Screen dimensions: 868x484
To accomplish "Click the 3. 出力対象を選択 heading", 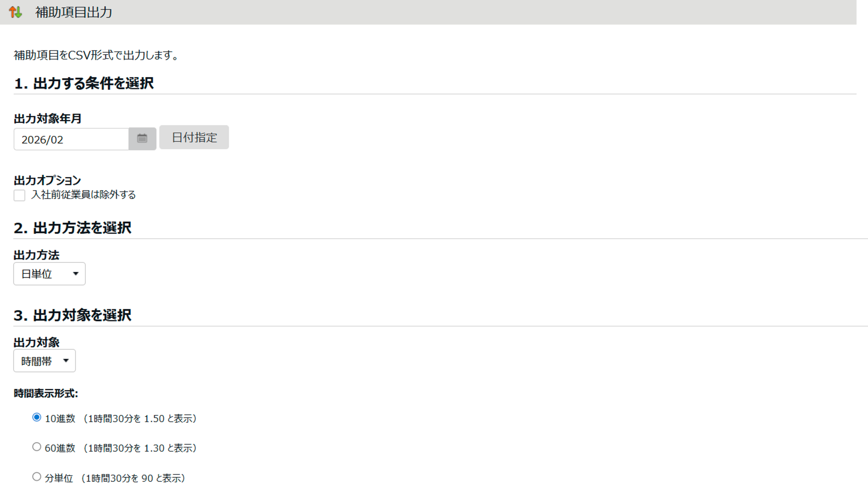I will tap(72, 315).
